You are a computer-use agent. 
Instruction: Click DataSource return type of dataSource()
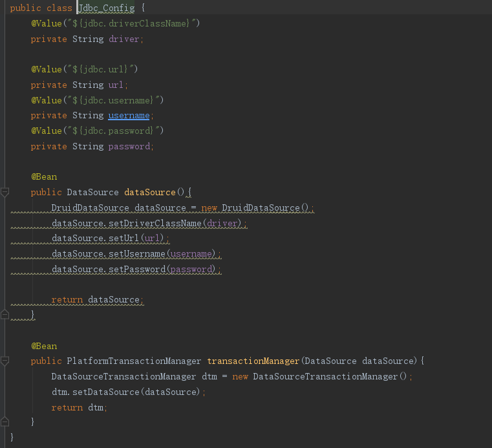tap(92, 192)
